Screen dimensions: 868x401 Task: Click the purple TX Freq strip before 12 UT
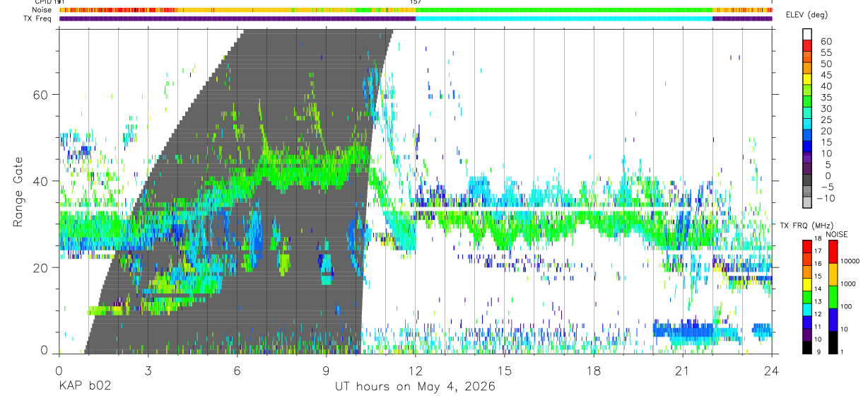pos(237,18)
